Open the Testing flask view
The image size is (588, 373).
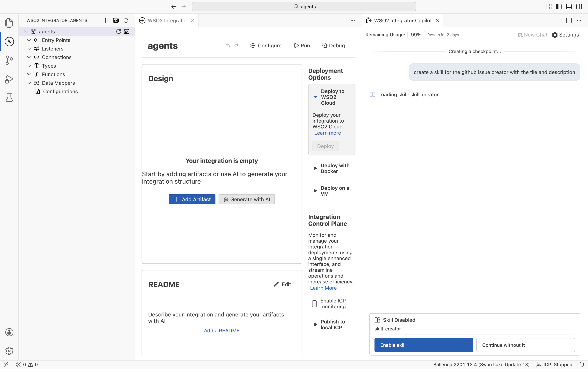pos(9,98)
